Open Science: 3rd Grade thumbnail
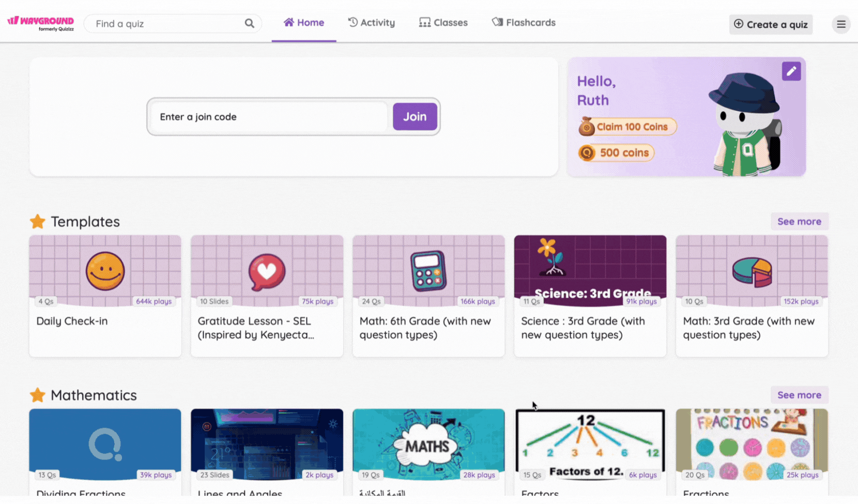Viewport: 858px width, 504px height. tap(590, 271)
